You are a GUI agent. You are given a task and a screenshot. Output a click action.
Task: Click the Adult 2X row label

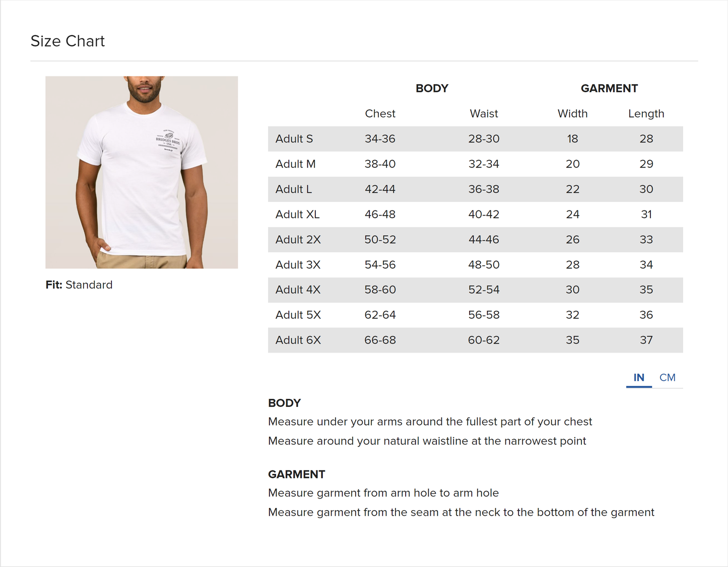(298, 240)
